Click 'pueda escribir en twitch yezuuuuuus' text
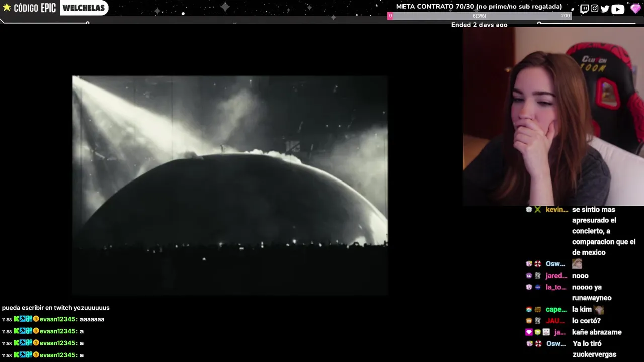 pos(55,308)
